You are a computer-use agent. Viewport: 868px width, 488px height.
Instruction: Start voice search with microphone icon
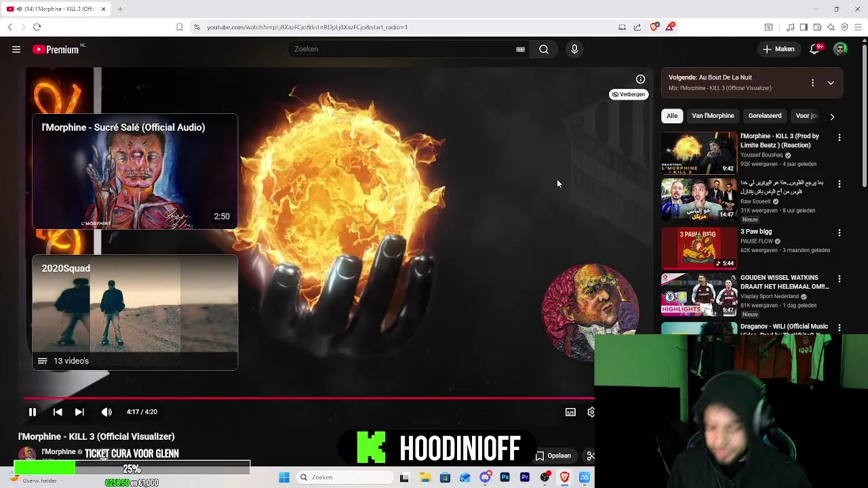pos(574,49)
